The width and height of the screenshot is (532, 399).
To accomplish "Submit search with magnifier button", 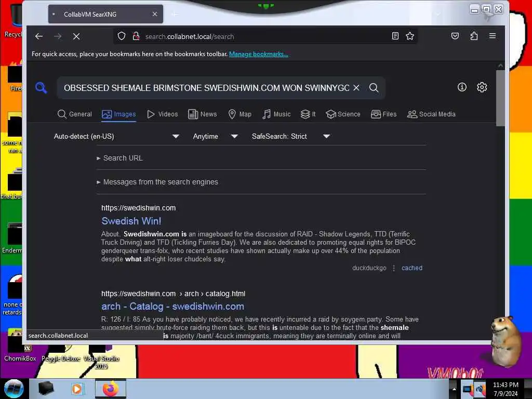I will tap(374, 88).
